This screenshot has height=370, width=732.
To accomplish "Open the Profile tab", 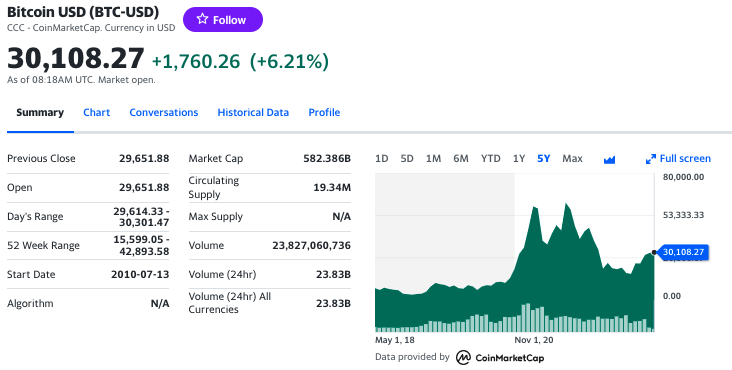I will click(x=324, y=112).
